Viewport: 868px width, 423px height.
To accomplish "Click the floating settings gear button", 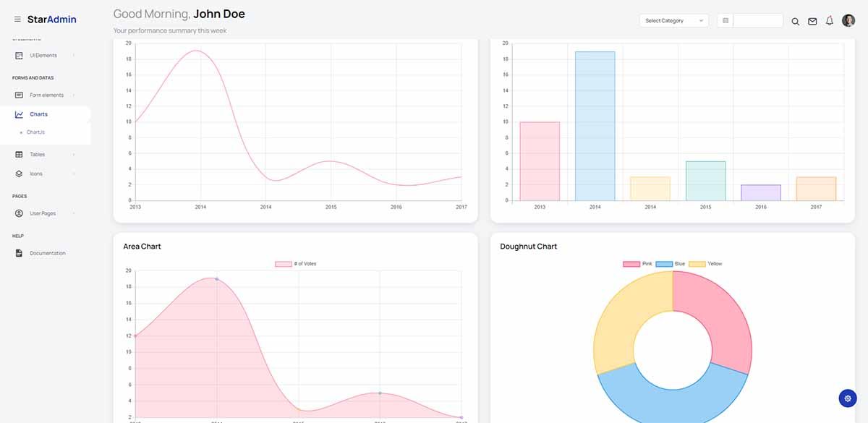I will (847, 398).
